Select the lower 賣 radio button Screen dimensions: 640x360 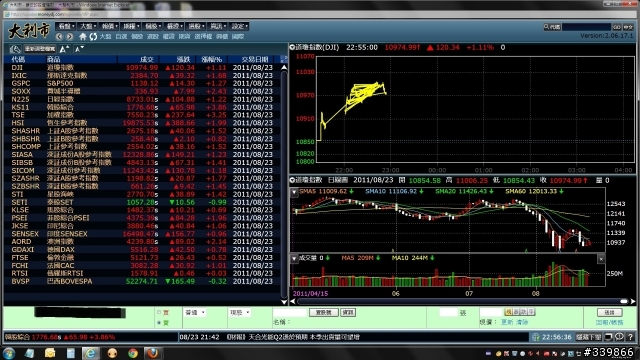click(159, 323)
